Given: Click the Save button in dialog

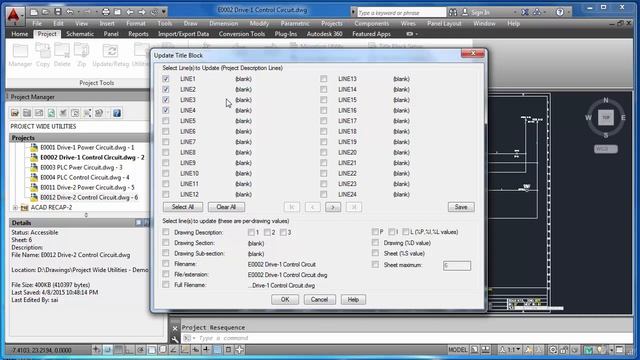Looking at the screenshot, I should click(x=461, y=207).
